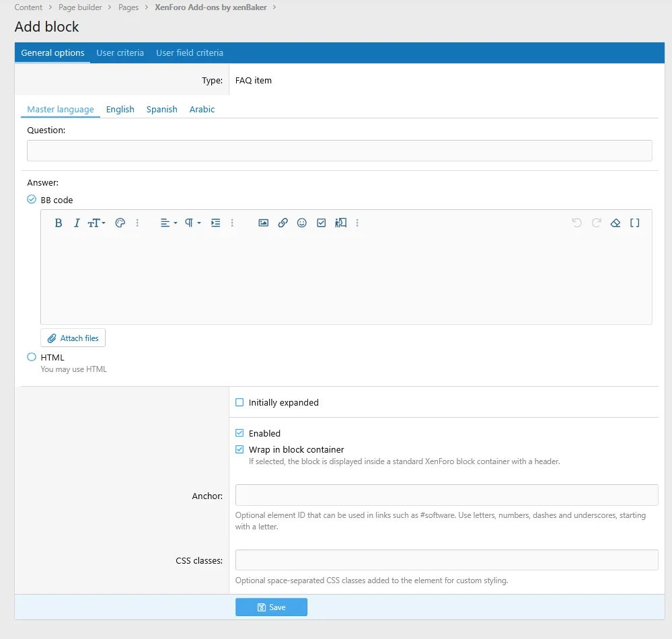Open more paragraph options menu
Viewport: 672px width, 639px height.
tap(232, 223)
